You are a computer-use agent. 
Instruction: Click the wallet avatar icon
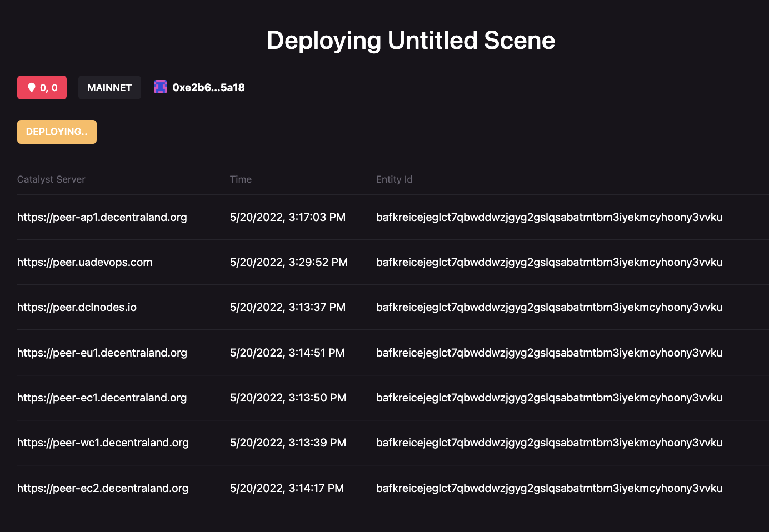pyautogui.click(x=161, y=87)
